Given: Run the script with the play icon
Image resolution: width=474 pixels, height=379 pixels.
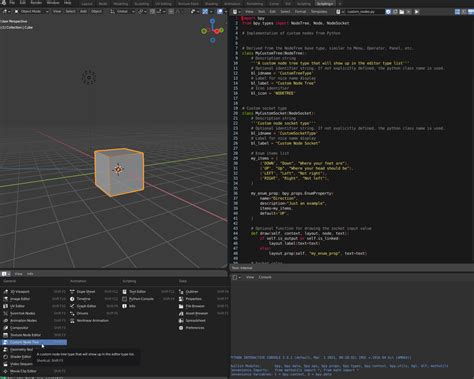Looking at the screenshot, I should [x=416, y=12].
